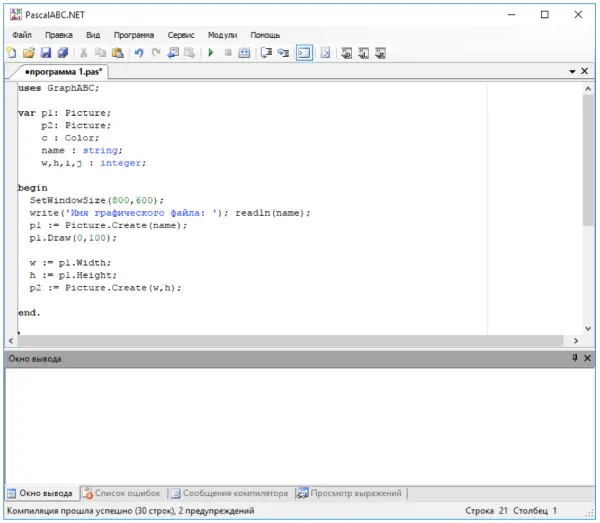This screenshot has width=600, height=523.
Task: Click horizontal scroll left arrow
Action: pyautogui.click(x=11, y=341)
